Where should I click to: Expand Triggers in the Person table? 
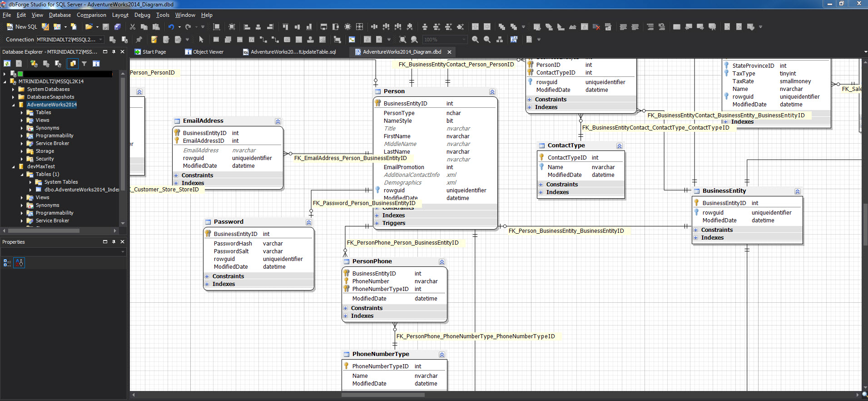click(377, 223)
